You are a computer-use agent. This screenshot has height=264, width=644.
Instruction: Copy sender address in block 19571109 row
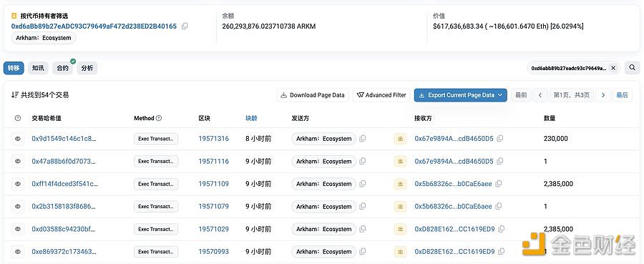tap(363, 184)
